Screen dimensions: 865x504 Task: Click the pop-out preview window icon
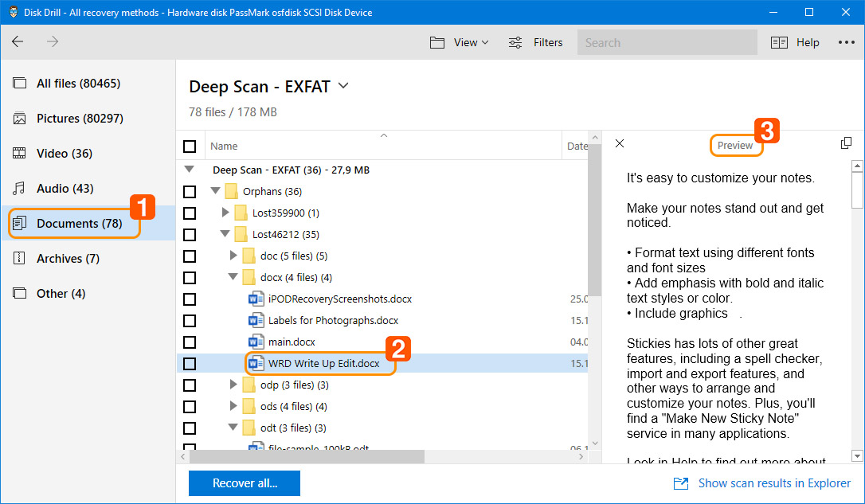846,143
